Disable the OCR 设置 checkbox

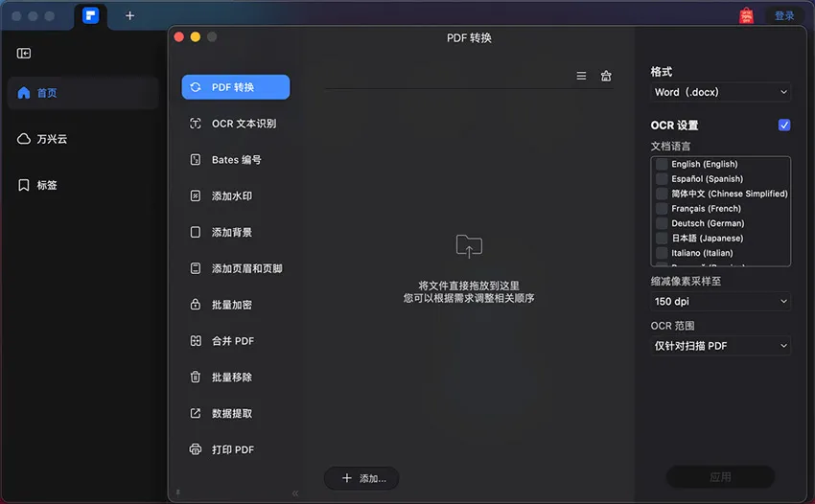coord(784,125)
